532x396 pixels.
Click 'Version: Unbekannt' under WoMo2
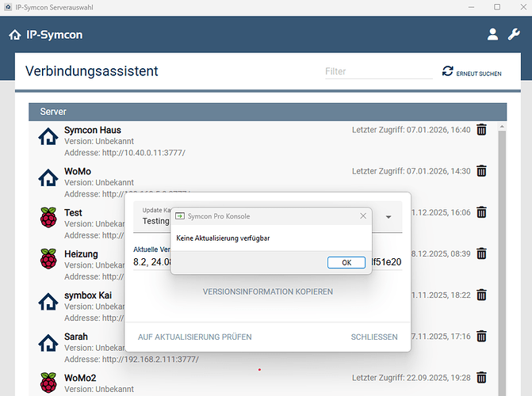99,389
